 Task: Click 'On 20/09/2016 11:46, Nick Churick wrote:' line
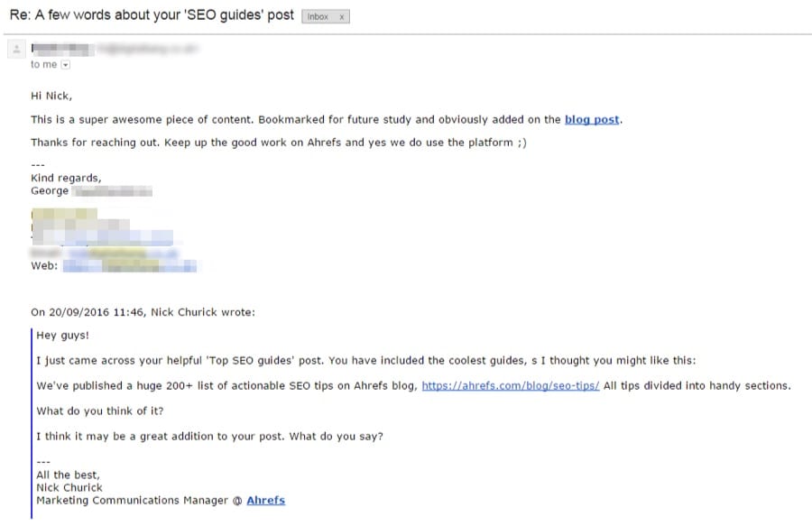(143, 312)
